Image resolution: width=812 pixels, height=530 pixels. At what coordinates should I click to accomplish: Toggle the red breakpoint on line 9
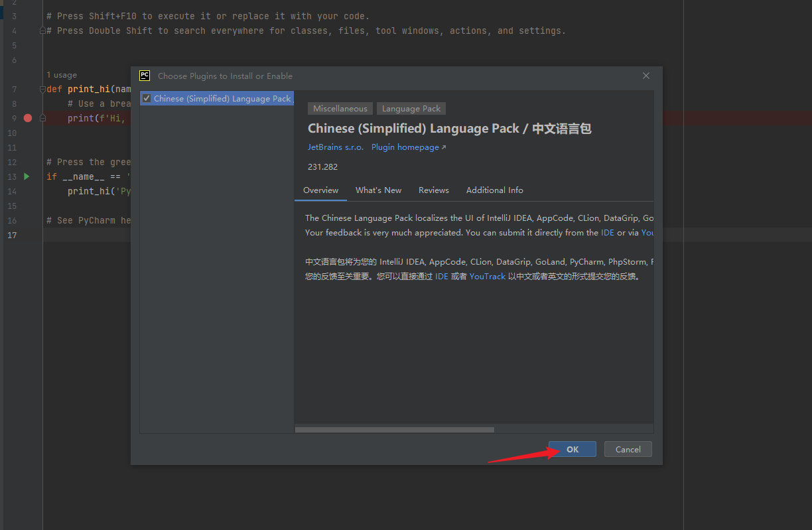tap(28, 118)
